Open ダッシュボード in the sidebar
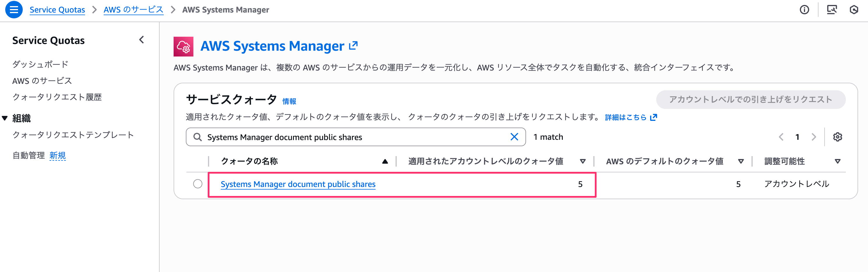This screenshot has width=868, height=272. 40,64
